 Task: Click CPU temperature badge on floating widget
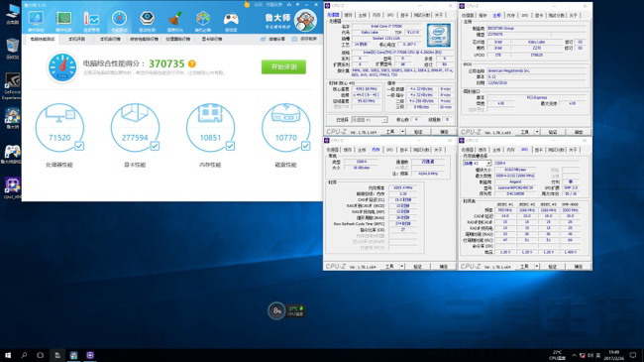click(x=295, y=311)
